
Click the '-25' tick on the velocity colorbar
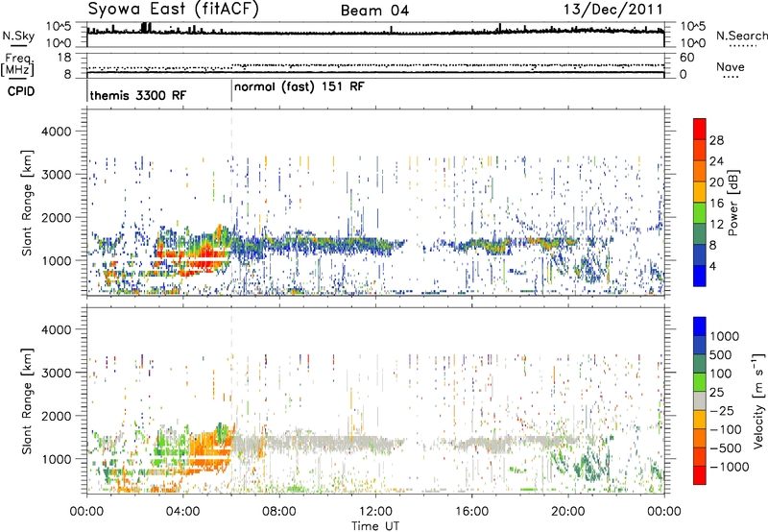723,411
